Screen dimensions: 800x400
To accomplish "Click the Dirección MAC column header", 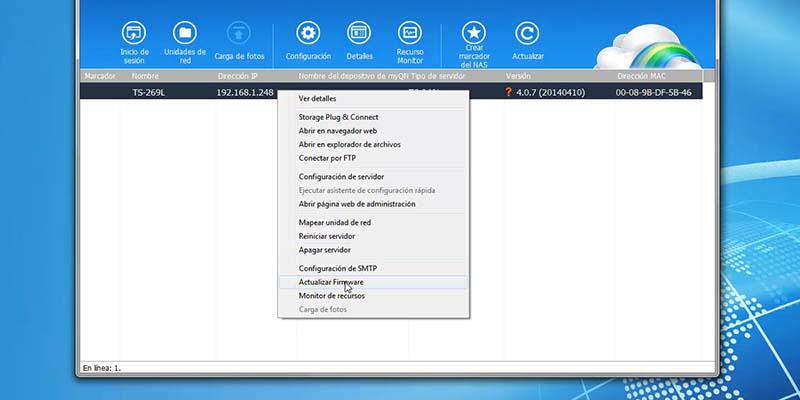I will (640, 76).
